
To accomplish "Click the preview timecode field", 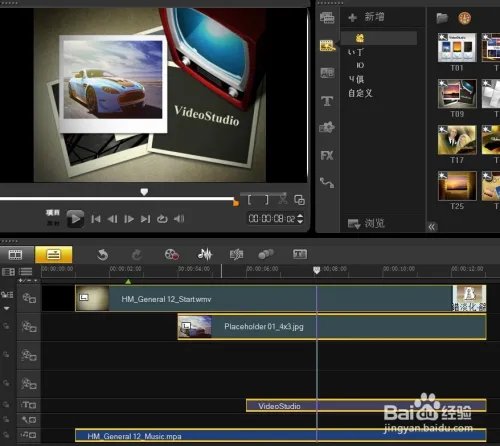I will coord(272,219).
